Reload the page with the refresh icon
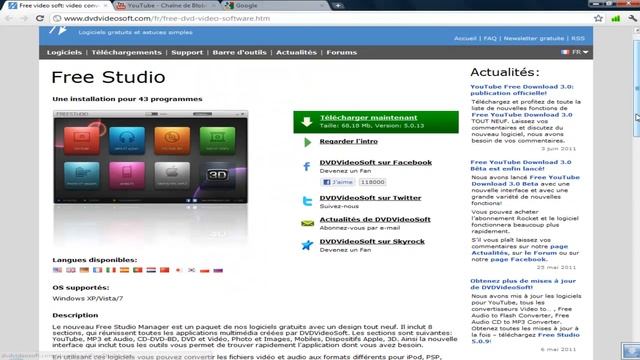Screen dimensions: 640x360 pyautogui.click(x=40, y=18)
